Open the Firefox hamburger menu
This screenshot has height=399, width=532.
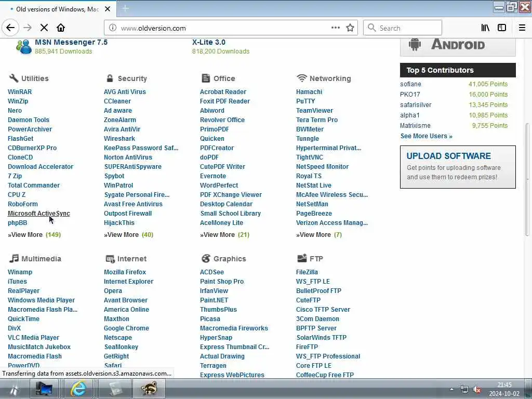tap(522, 28)
